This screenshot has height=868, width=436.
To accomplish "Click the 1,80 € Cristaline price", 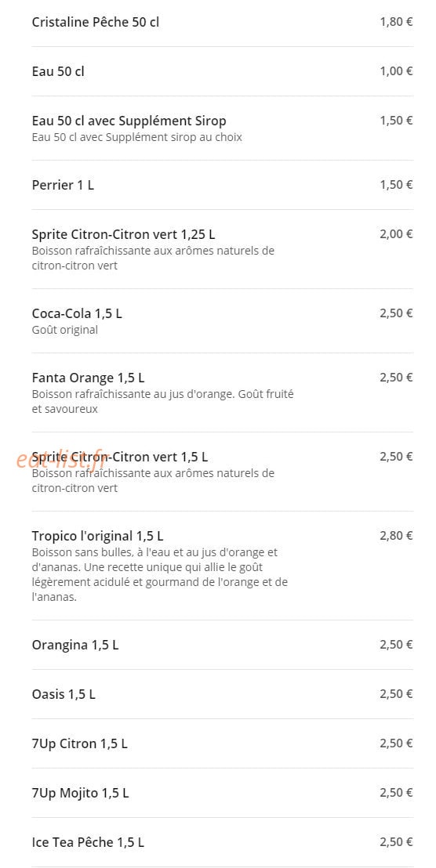I will [x=396, y=22].
